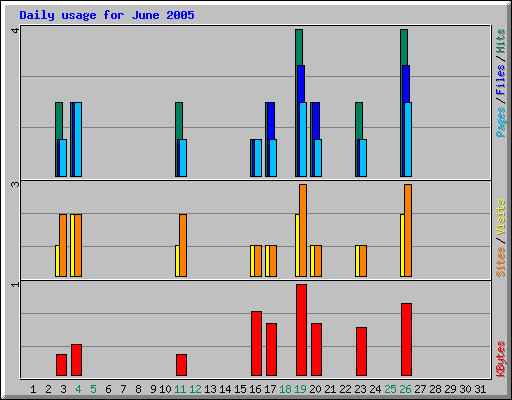512x400 pixels.
Task: Click green day 18 axis label
Action: point(285,389)
